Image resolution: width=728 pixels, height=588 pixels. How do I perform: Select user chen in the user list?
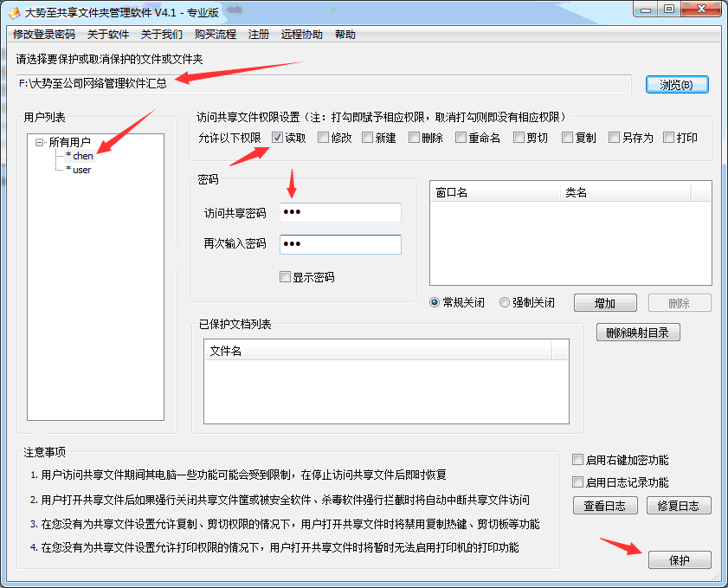point(82,156)
